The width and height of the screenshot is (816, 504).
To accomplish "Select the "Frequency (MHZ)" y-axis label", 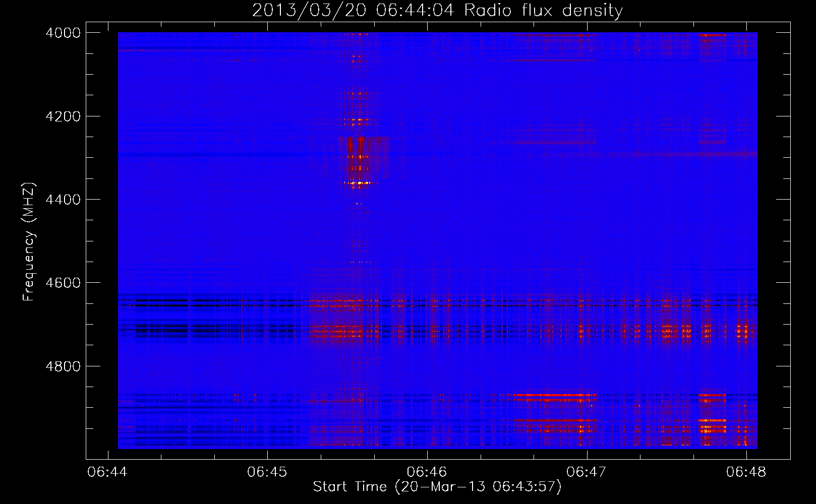I will click(x=29, y=241).
